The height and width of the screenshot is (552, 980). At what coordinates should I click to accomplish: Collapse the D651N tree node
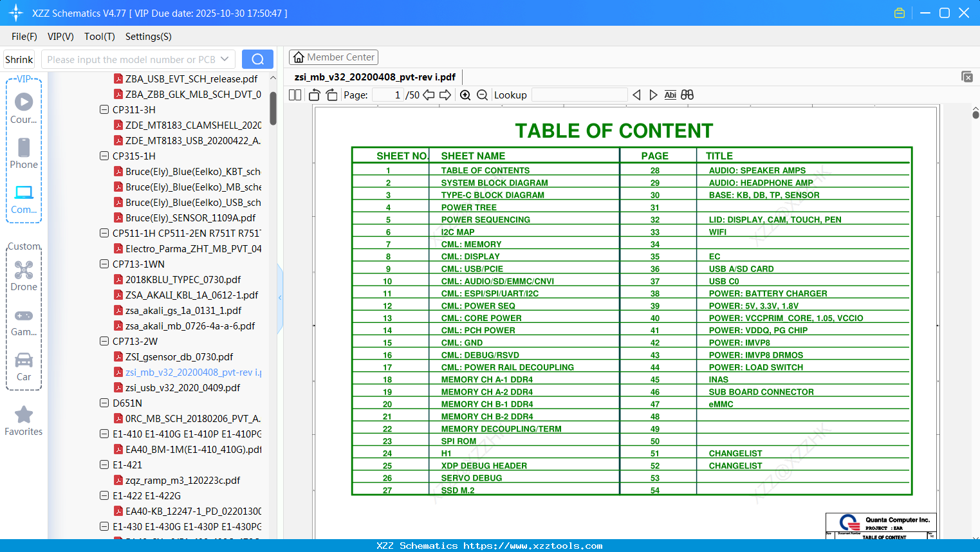pyautogui.click(x=104, y=403)
